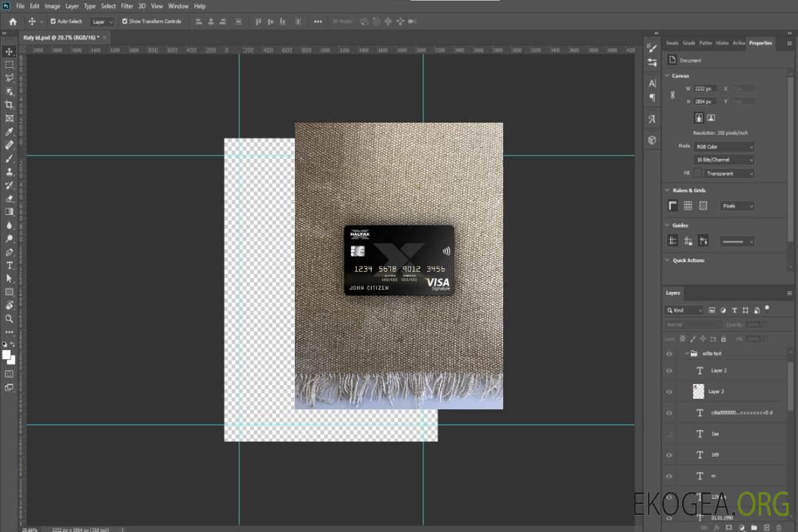Open the 16 Bits/Channel dropdown
Image resolution: width=798 pixels, height=532 pixels.
point(725,160)
